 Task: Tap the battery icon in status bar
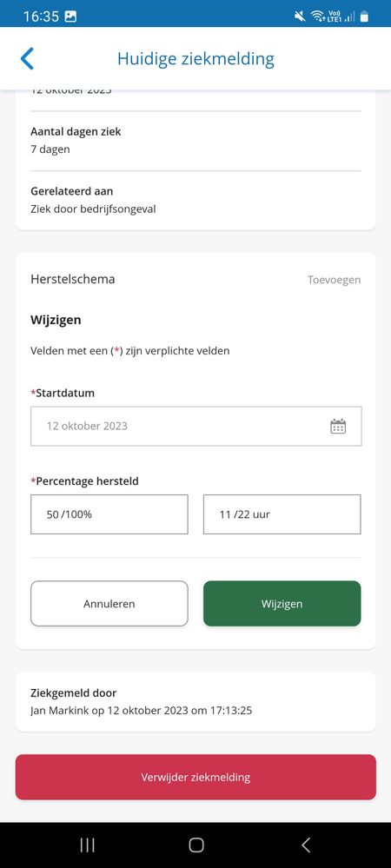tap(364, 17)
